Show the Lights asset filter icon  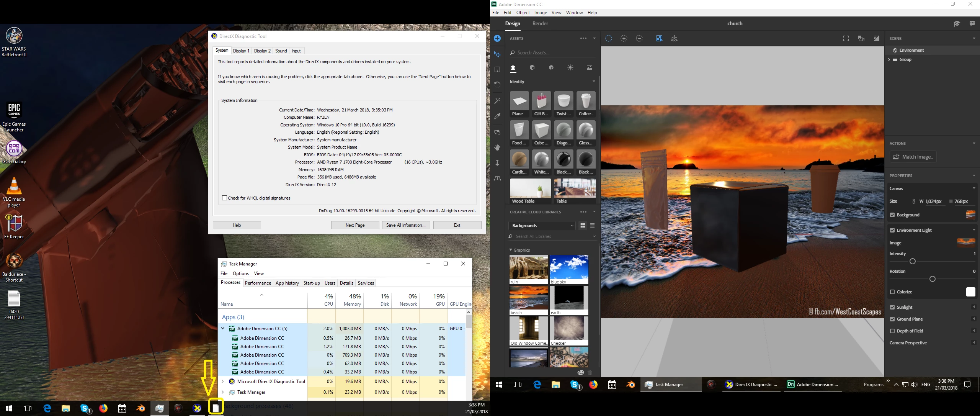(x=570, y=68)
